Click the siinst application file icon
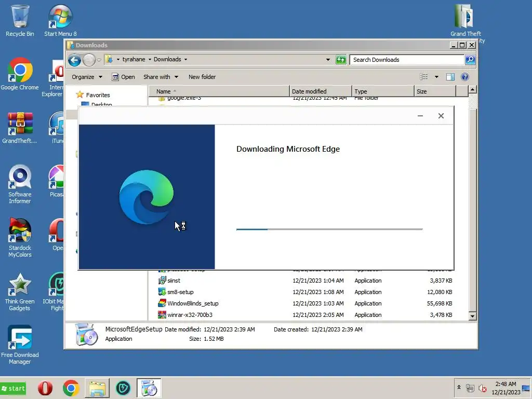The height and width of the screenshot is (399, 532). pos(162,280)
